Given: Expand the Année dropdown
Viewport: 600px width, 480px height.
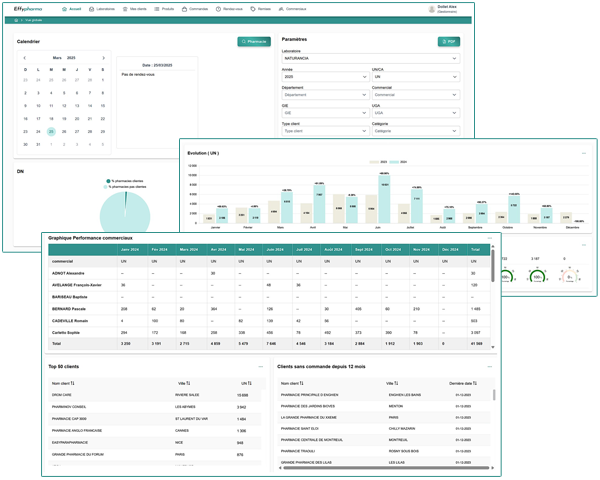Looking at the screenshot, I should 325,76.
